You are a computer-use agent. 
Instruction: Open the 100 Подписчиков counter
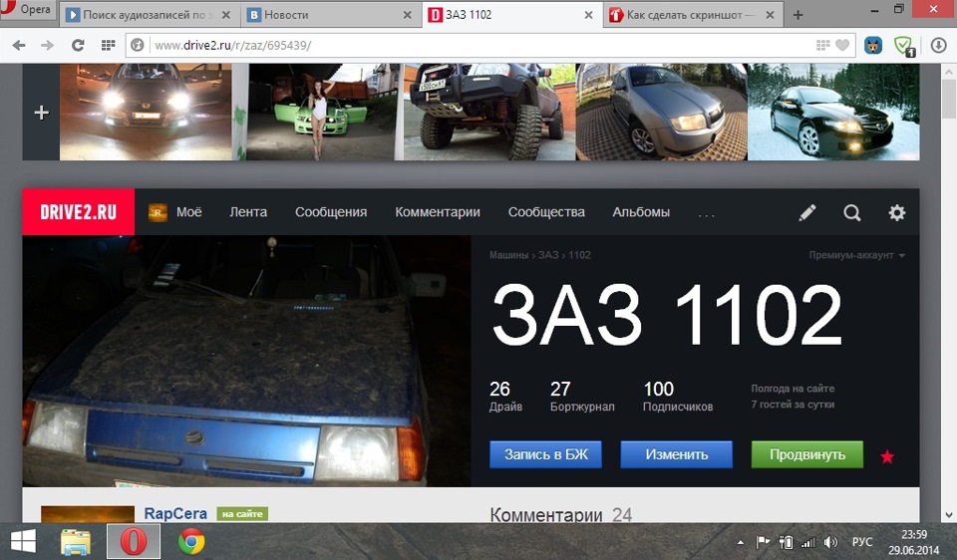point(678,397)
